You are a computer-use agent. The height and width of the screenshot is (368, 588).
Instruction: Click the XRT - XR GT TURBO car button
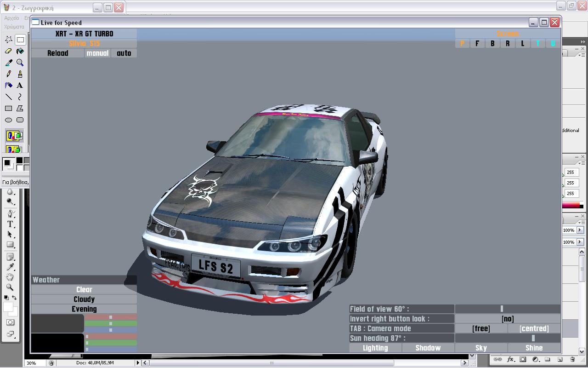(84, 34)
